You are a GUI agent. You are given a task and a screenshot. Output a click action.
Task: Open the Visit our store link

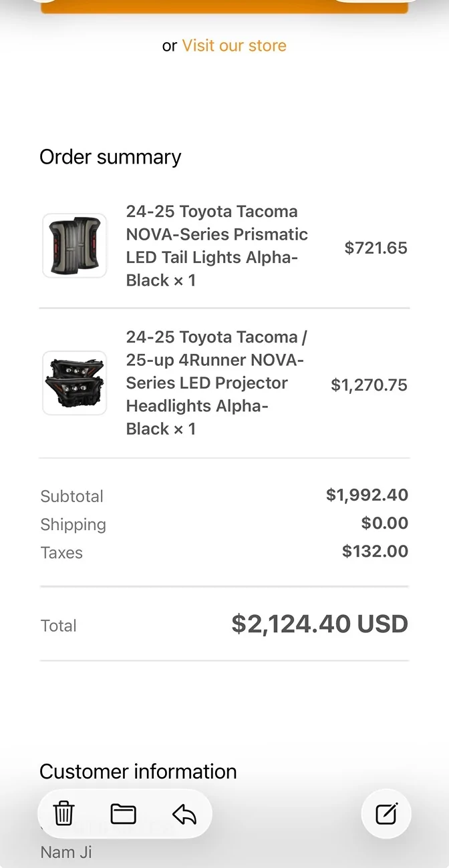tap(234, 45)
